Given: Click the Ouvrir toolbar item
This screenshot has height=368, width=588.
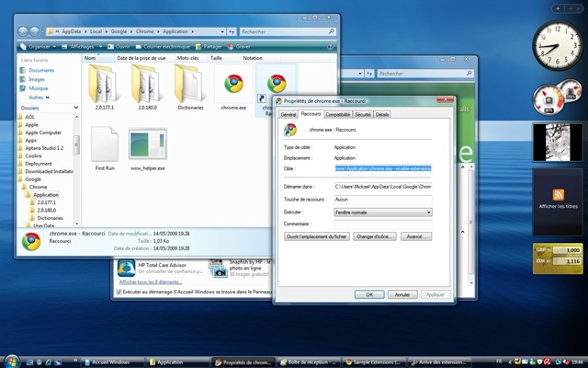Looking at the screenshot, I should pyautogui.click(x=119, y=47).
